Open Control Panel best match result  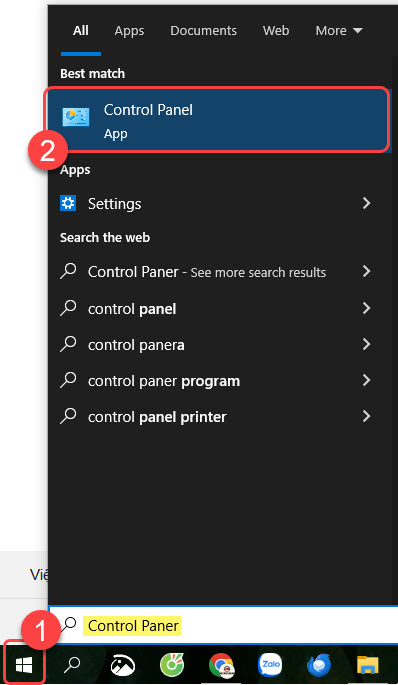pyautogui.click(x=217, y=120)
